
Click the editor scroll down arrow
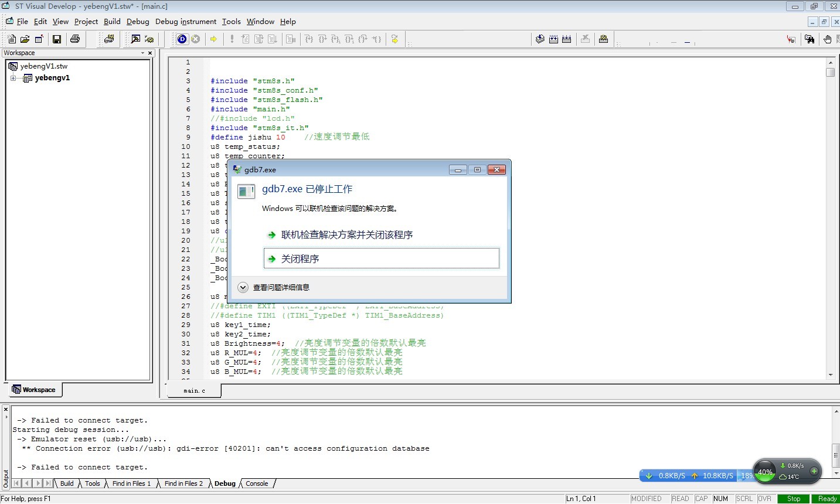pos(830,374)
